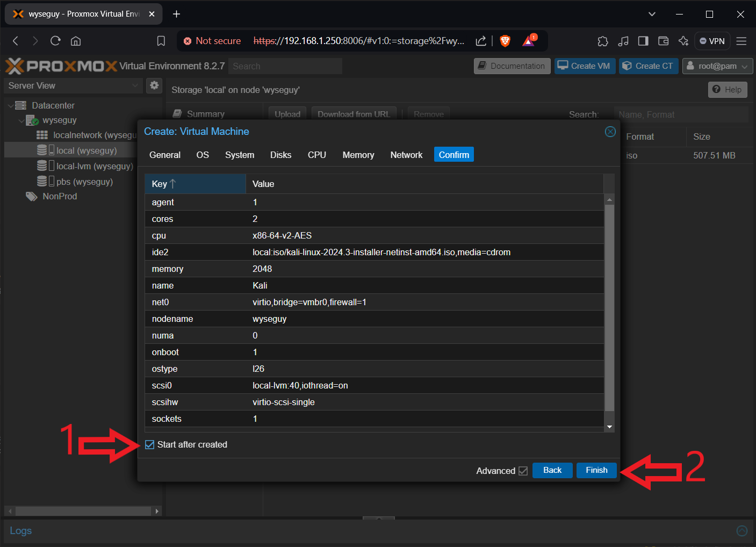Open browser extensions puzzle icon
The image size is (756, 547).
603,41
